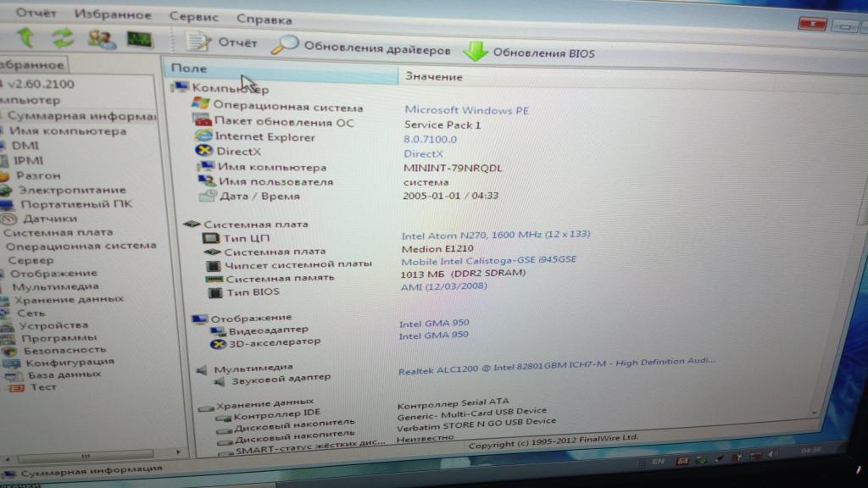Click the 3D-акселератор row icon
868x488 pixels.
(x=218, y=344)
